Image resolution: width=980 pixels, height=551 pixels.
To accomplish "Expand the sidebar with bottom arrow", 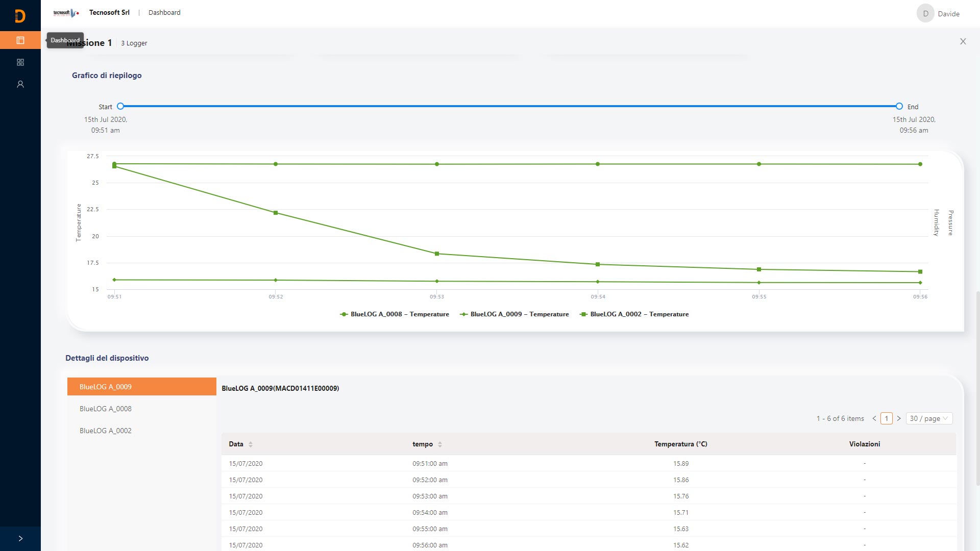I will point(20,538).
